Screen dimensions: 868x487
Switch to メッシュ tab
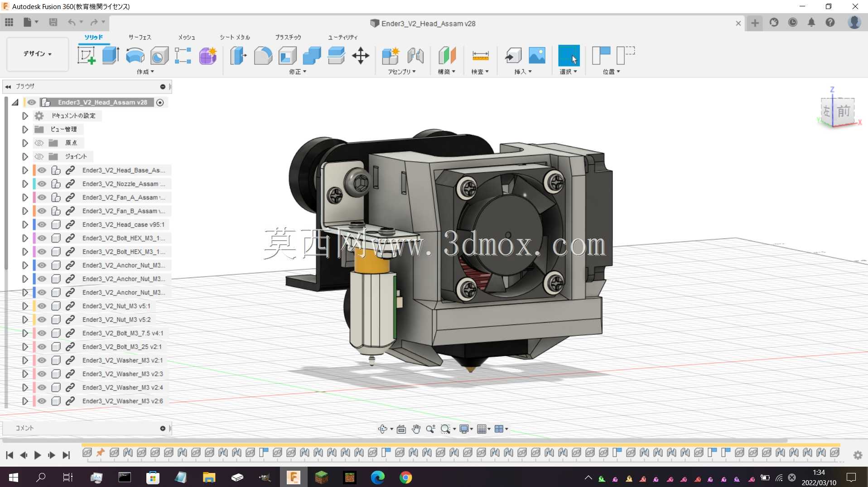186,37
